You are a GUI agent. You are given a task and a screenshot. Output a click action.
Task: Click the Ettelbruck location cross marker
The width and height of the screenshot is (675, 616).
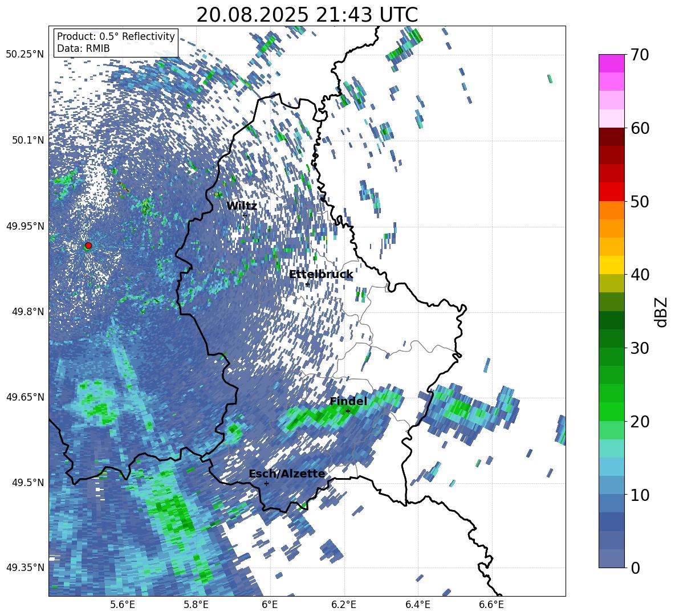pyautogui.click(x=307, y=284)
